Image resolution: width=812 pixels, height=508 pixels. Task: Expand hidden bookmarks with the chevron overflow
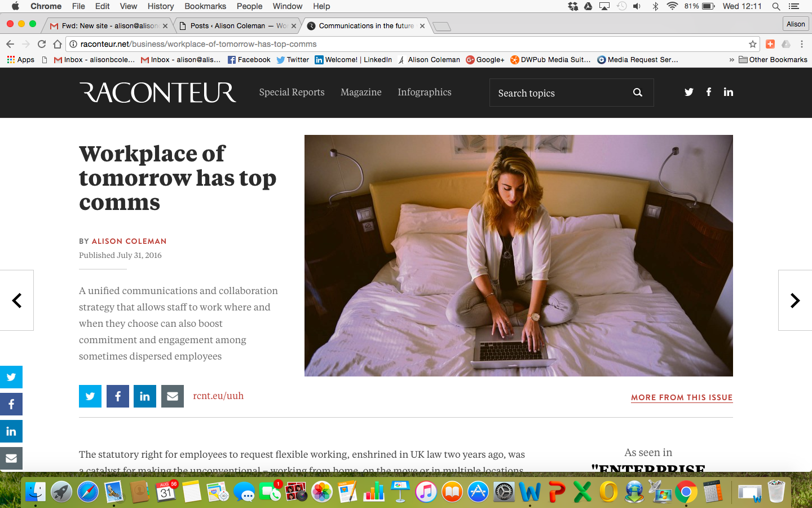coord(731,60)
